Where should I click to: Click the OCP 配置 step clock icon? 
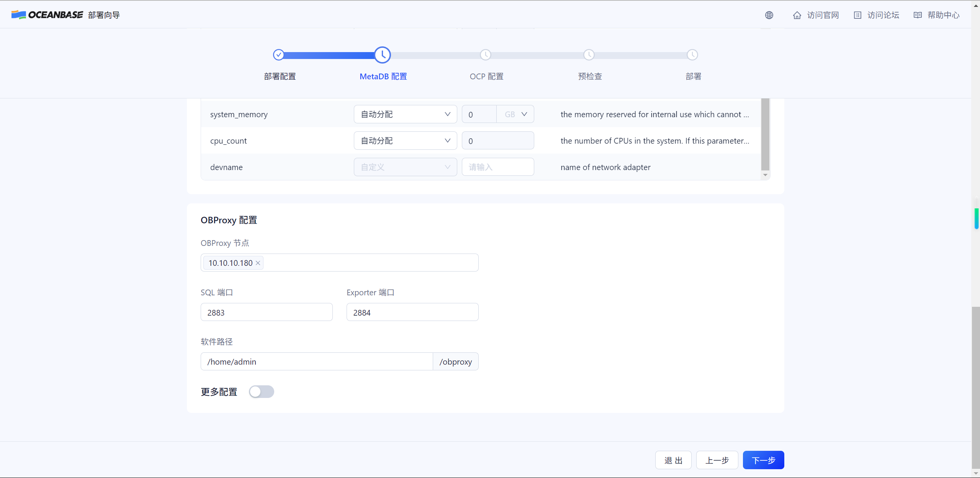pos(485,55)
